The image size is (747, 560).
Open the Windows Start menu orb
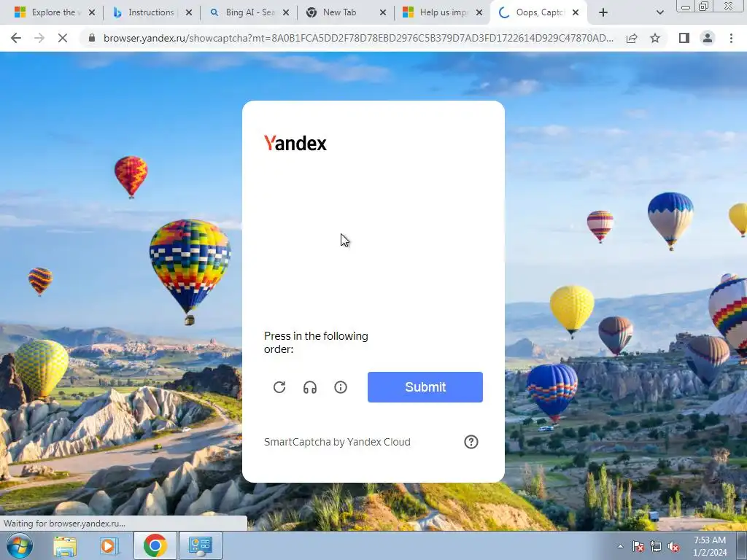(x=20, y=545)
